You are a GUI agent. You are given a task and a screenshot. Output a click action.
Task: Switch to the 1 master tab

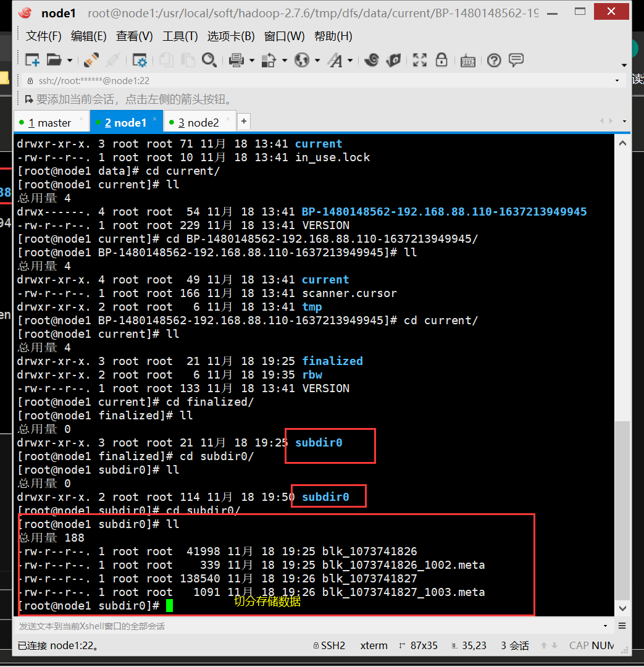click(x=49, y=122)
